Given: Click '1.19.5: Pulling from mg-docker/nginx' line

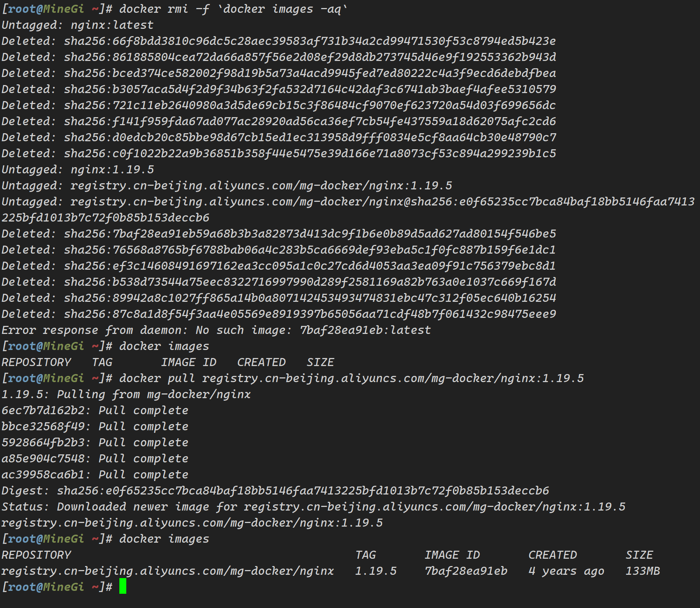Looking at the screenshot, I should tap(126, 394).
